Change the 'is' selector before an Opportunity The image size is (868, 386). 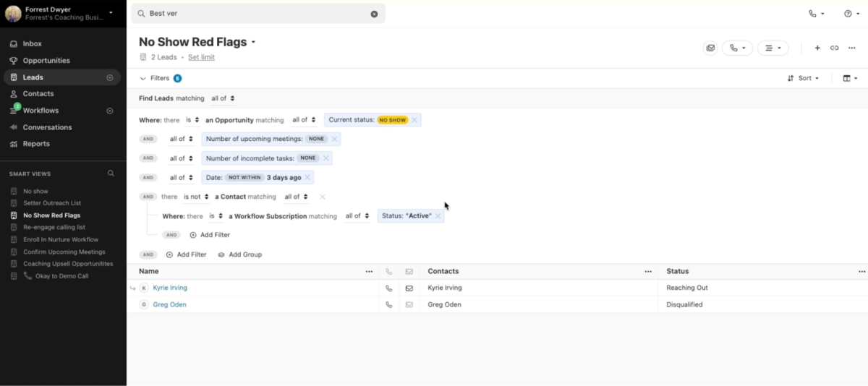pos(192,120)
